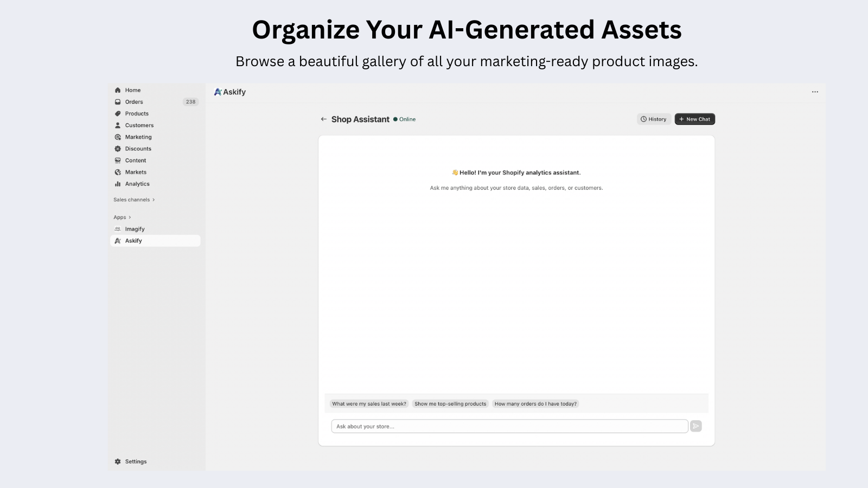868x488 pixels.
Task: Open the Content section in the sidebar
Action: pos(117,160)
